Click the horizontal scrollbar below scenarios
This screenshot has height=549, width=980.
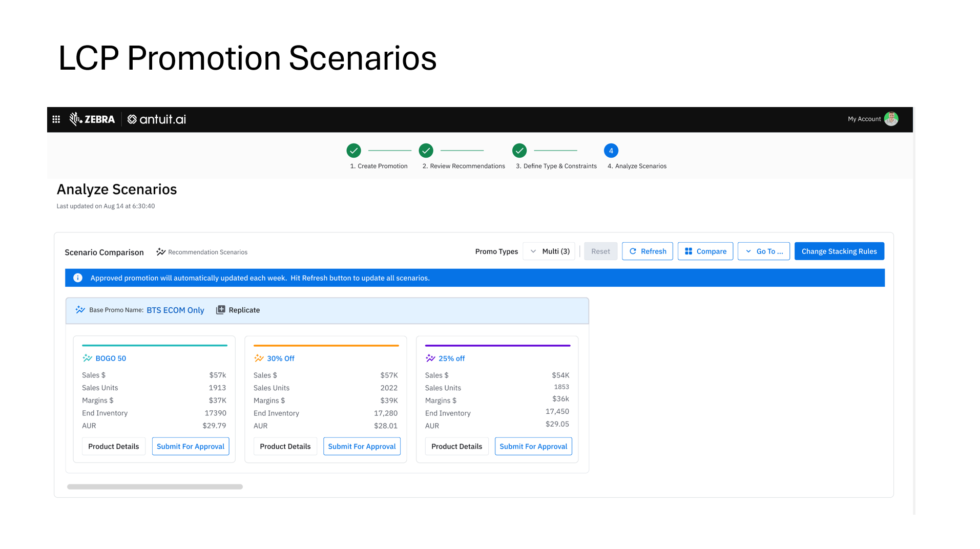pyautogui.click(x=155, y=487)
